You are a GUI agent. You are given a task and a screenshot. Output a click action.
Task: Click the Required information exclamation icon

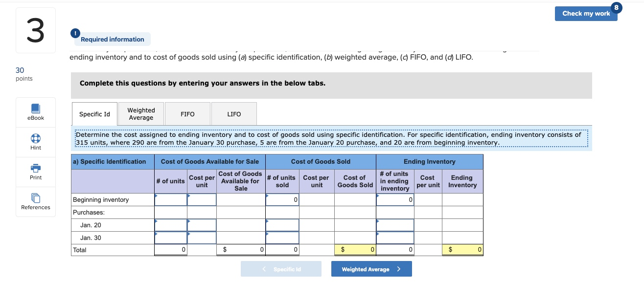(x=75, y=33)
